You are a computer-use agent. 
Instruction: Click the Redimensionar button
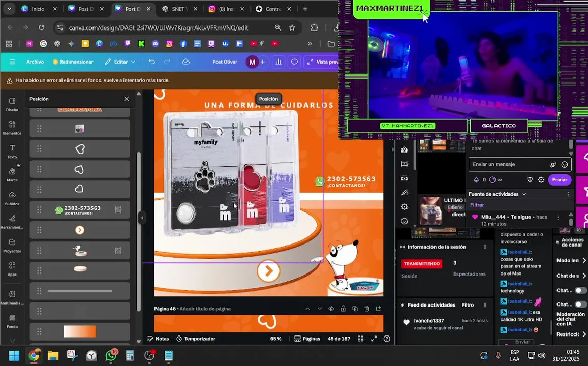pyautogui.click(x=73, y=62)
